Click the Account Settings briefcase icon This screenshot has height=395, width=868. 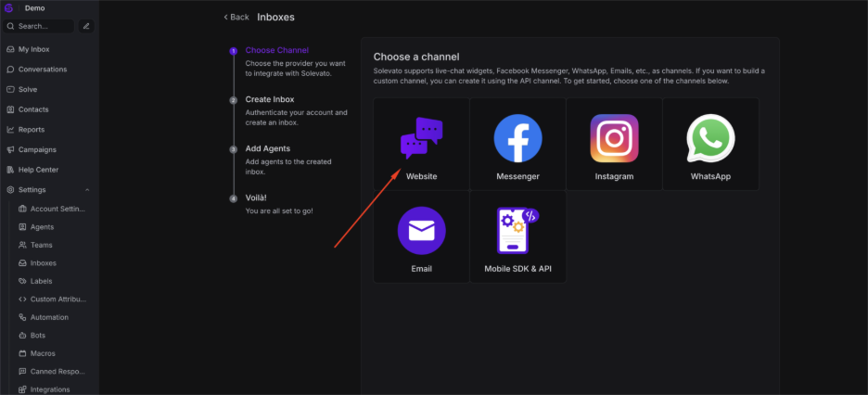(22, 209)
